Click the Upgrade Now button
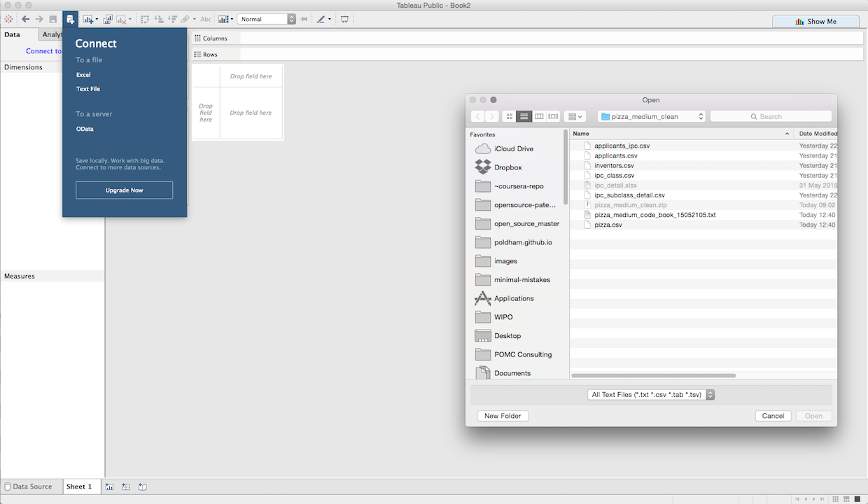The width and height of the screenshot is (868, 504). pos(124,190)
